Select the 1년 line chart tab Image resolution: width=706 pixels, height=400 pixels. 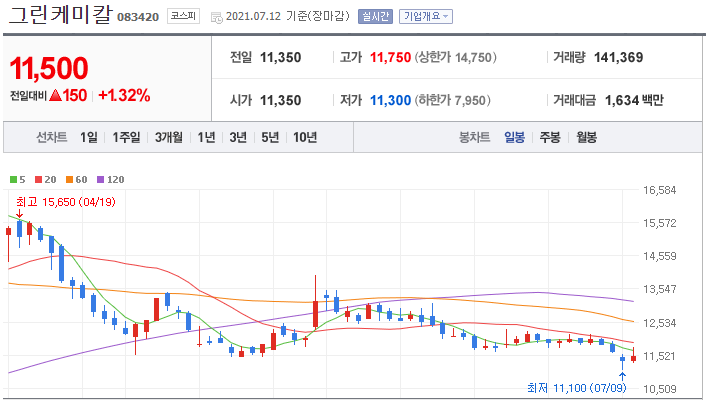pos(206,137)
